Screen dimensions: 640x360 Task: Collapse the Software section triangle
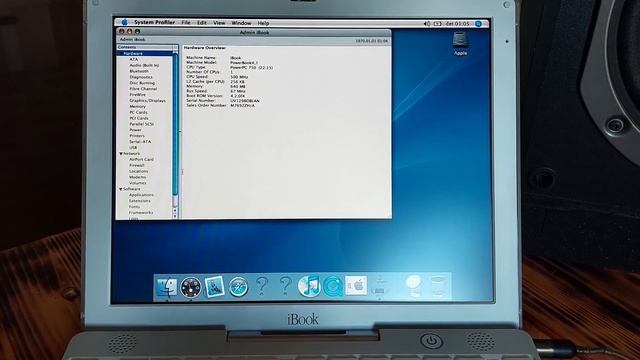[121, 189]
